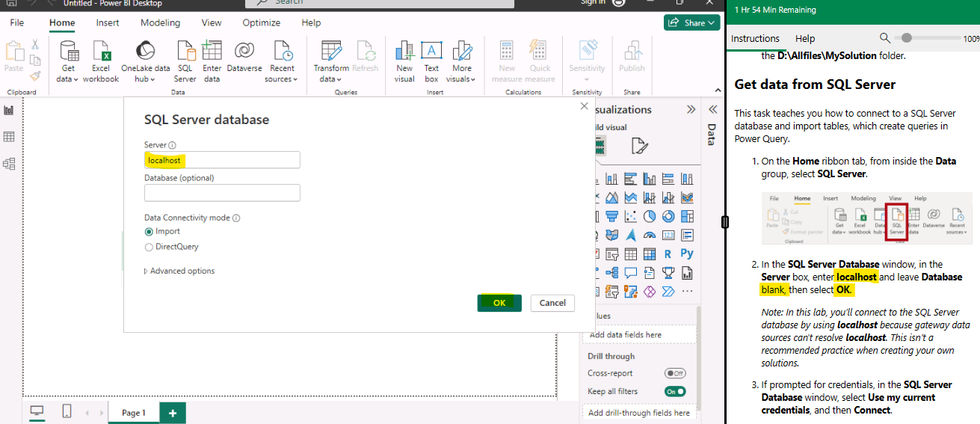Open the Share dropdown button
Viewport: 980px width, 424px height.
pyautogui.click(x=692, y=22)
